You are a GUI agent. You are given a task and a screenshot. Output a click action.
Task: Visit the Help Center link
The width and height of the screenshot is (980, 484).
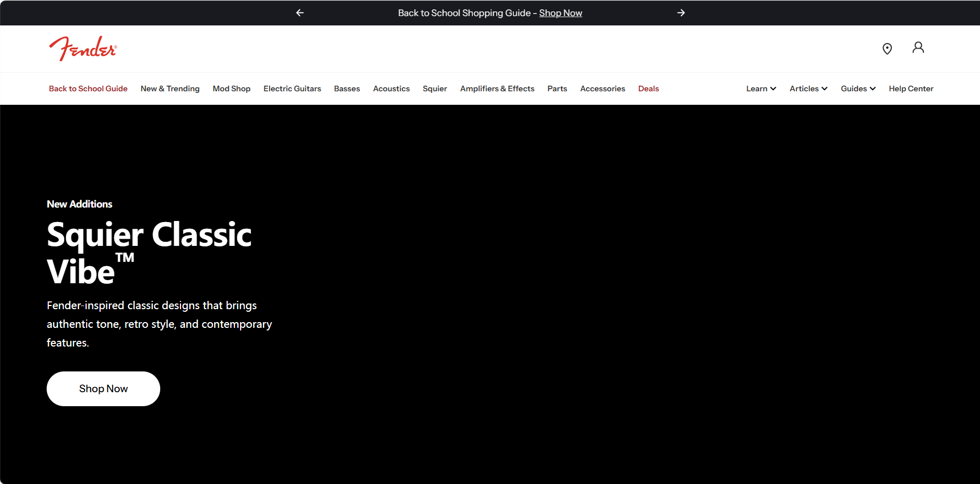coord(911,89)
